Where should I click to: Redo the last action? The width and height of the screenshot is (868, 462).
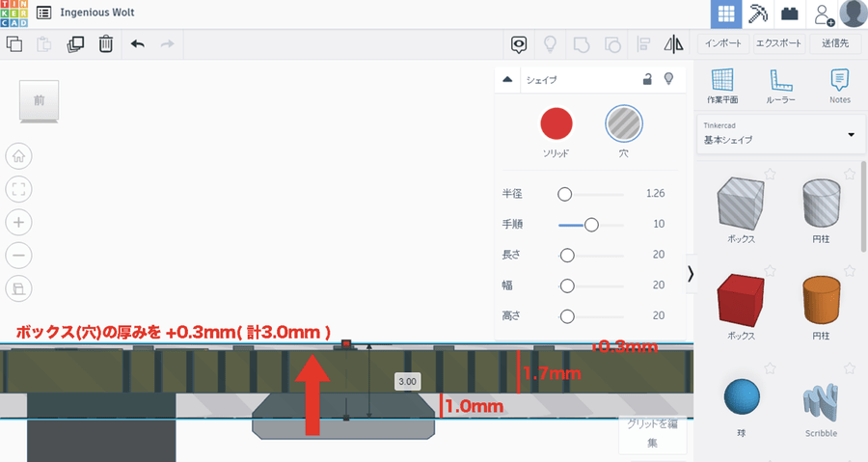[x=167, y=43]
